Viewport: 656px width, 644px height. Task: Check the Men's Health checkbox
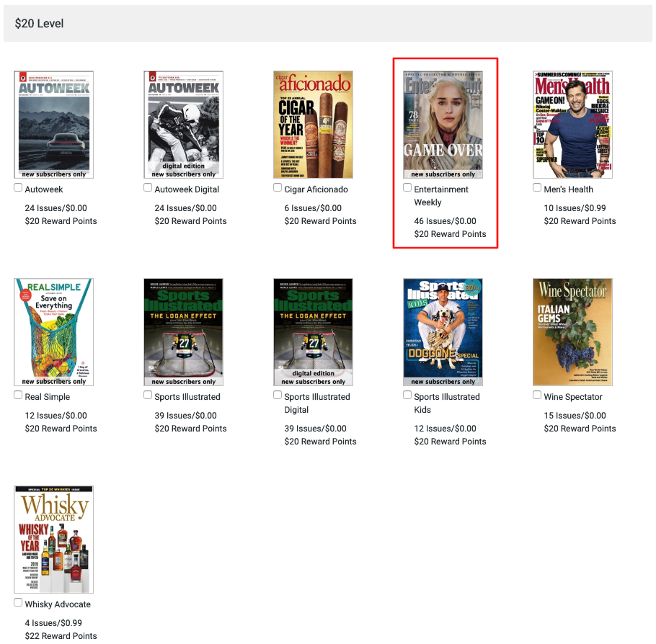point(537,187)
